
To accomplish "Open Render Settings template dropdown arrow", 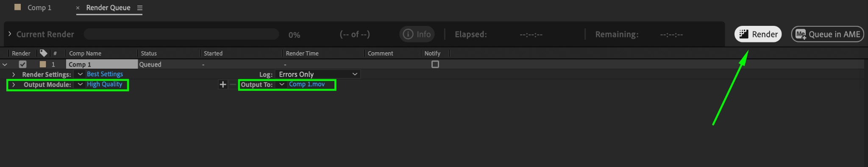I will (x=80, y=74).
